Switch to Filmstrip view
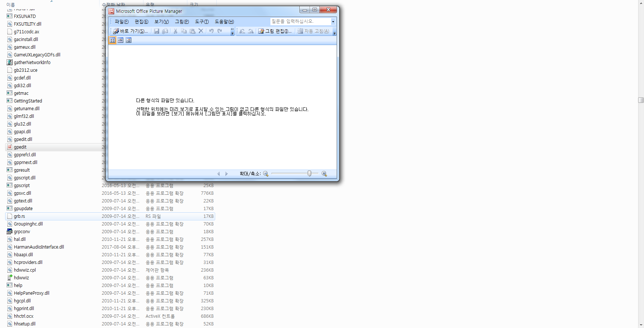The image size is (644, 328). (x=120, y=40)
